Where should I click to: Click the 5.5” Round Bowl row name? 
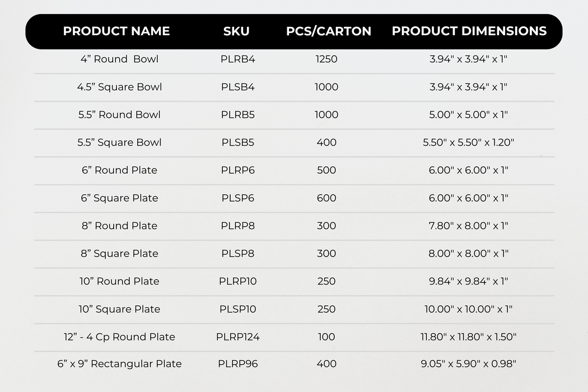[119, 115]
